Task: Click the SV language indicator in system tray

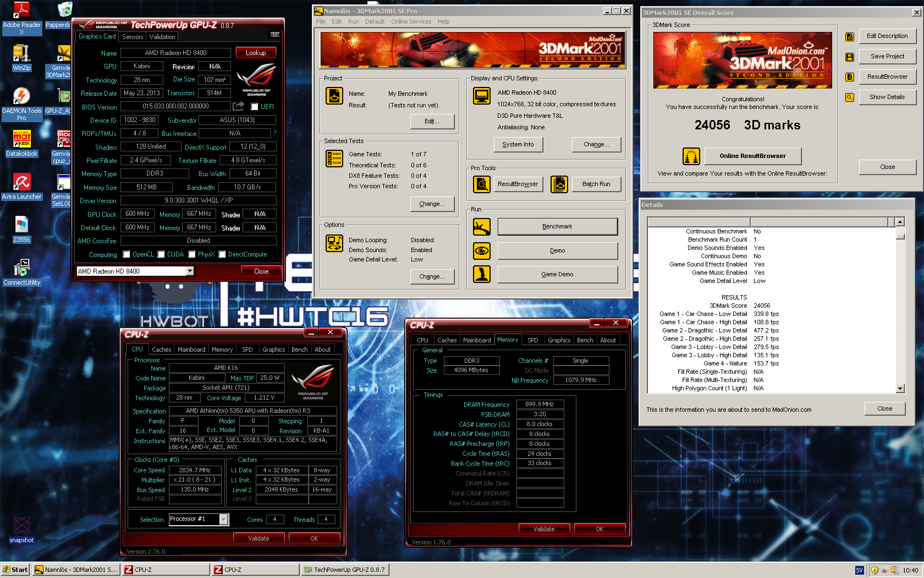Action: pos(859,570)
